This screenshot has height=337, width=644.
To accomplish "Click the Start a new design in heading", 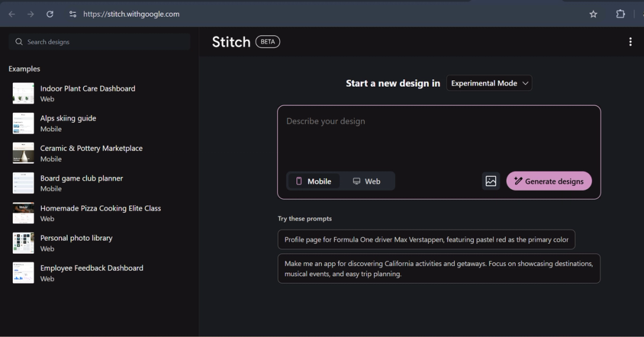I will click(x=393, y=83).
